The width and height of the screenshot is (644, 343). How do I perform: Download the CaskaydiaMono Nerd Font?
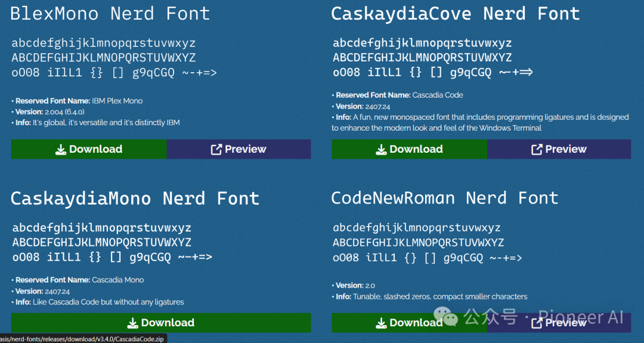click(x=161, y=323)
